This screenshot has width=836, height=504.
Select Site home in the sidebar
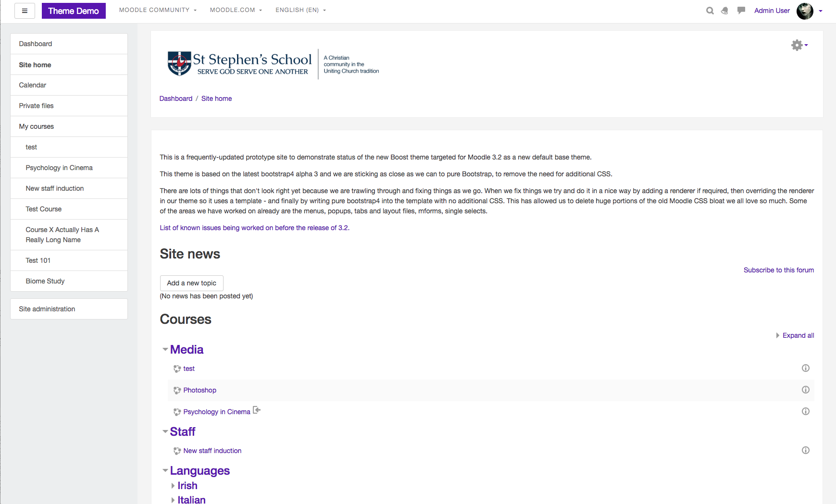tap(69, 64)
